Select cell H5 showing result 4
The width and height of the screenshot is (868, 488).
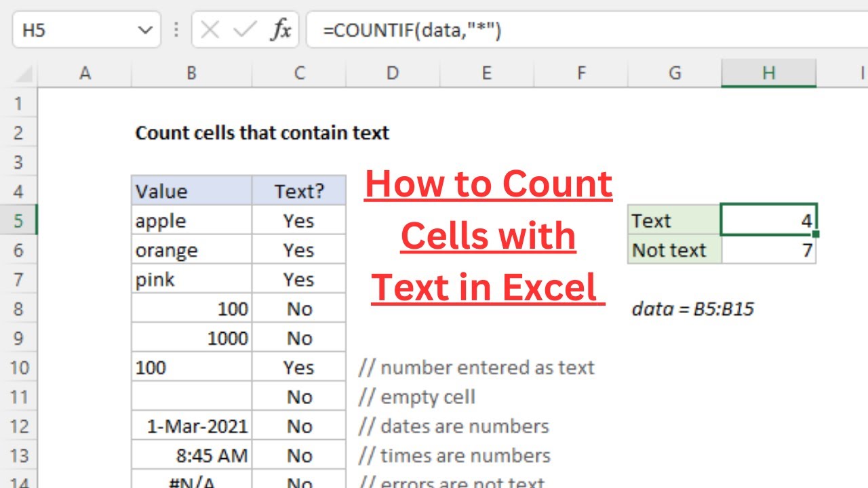(x=769, y=220)
